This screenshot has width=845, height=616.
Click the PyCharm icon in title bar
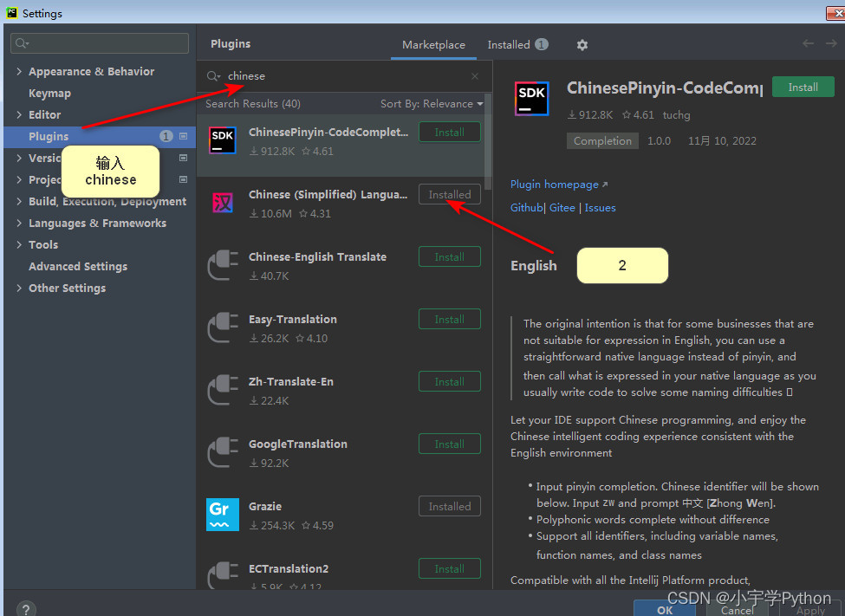pyautogui.click(x=11, y=13)
